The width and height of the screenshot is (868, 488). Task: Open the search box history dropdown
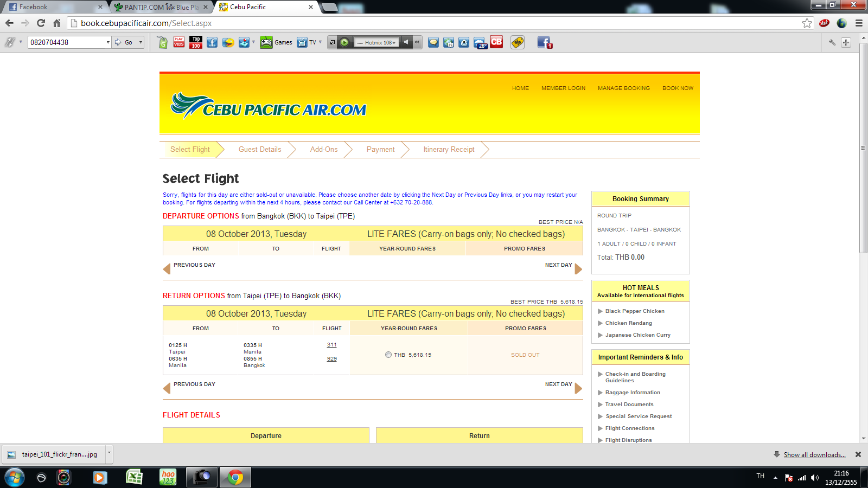coord(108,42)
